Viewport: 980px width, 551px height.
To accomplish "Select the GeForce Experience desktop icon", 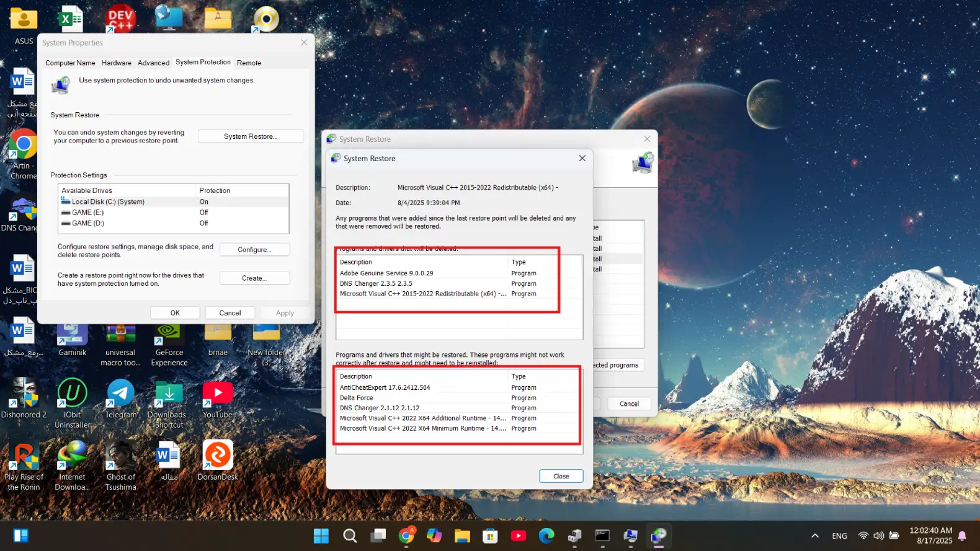I will [169, 335].
